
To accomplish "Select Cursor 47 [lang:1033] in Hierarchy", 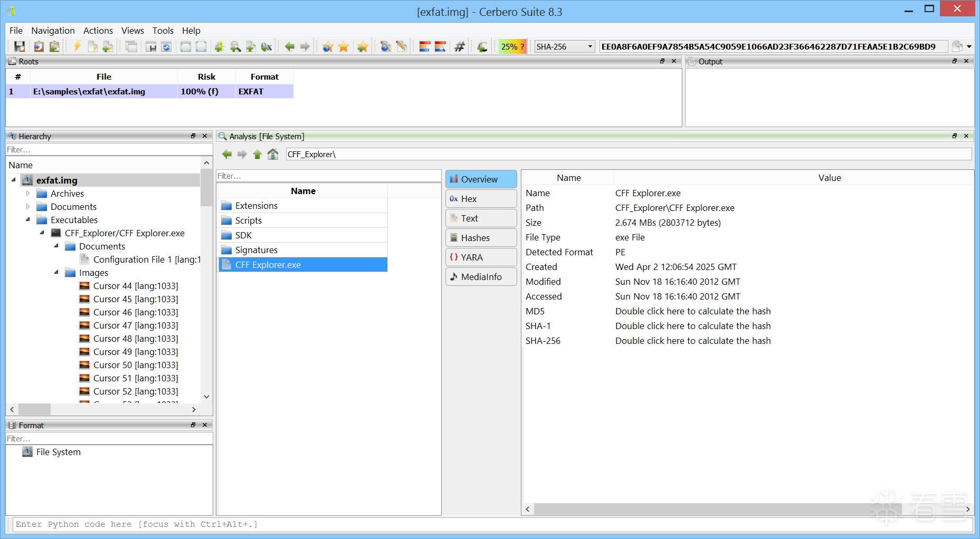I will click(x=136, y=325).
